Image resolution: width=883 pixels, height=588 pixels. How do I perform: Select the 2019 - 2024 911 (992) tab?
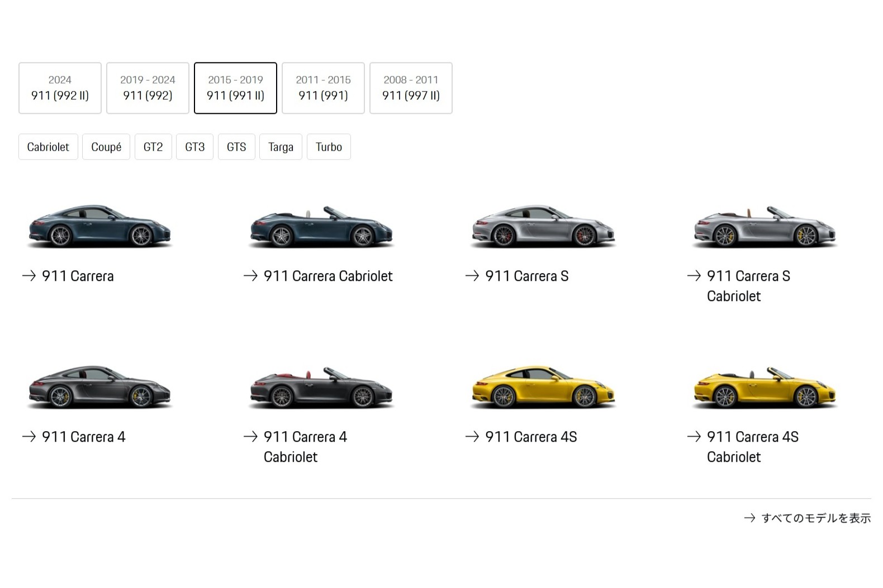coord(148,88)
